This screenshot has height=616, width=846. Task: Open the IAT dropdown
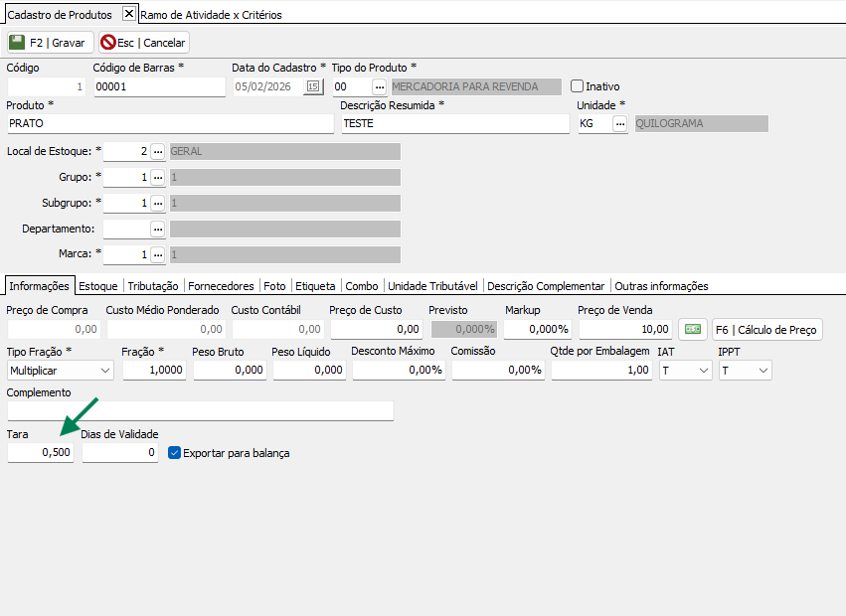tap(704, 370)
